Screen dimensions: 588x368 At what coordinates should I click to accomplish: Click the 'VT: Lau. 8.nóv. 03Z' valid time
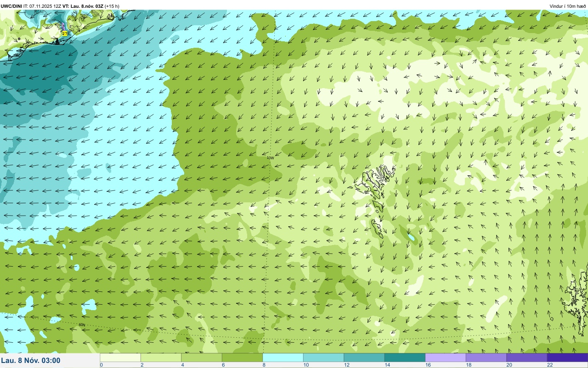83,6
